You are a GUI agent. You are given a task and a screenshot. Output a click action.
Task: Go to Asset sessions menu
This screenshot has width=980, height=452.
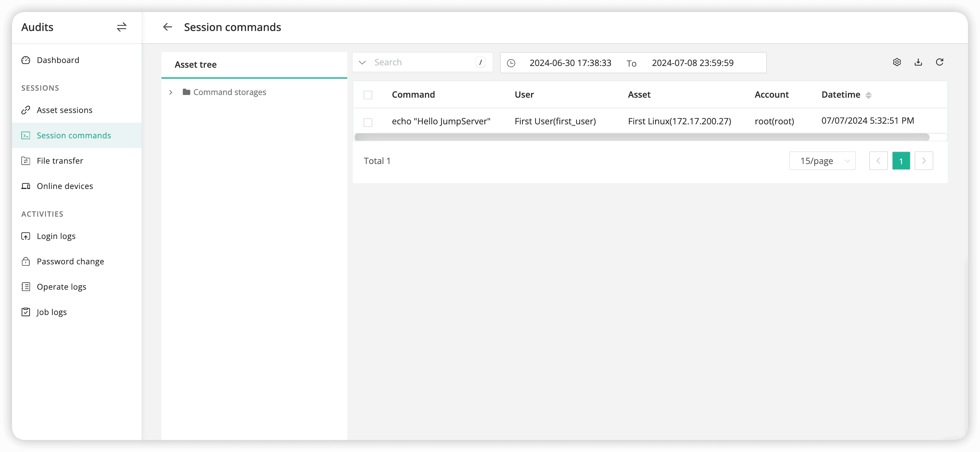(64, 110)
